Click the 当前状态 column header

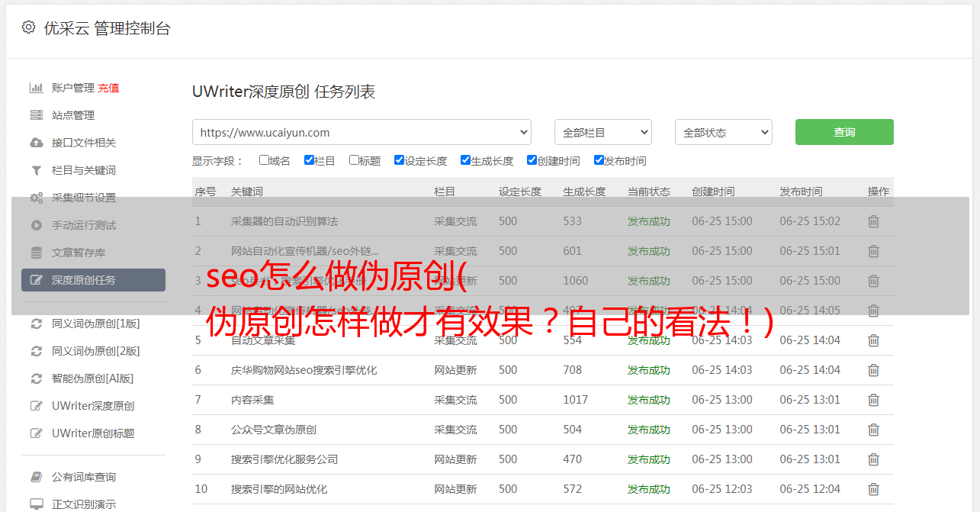click(649, 192)
